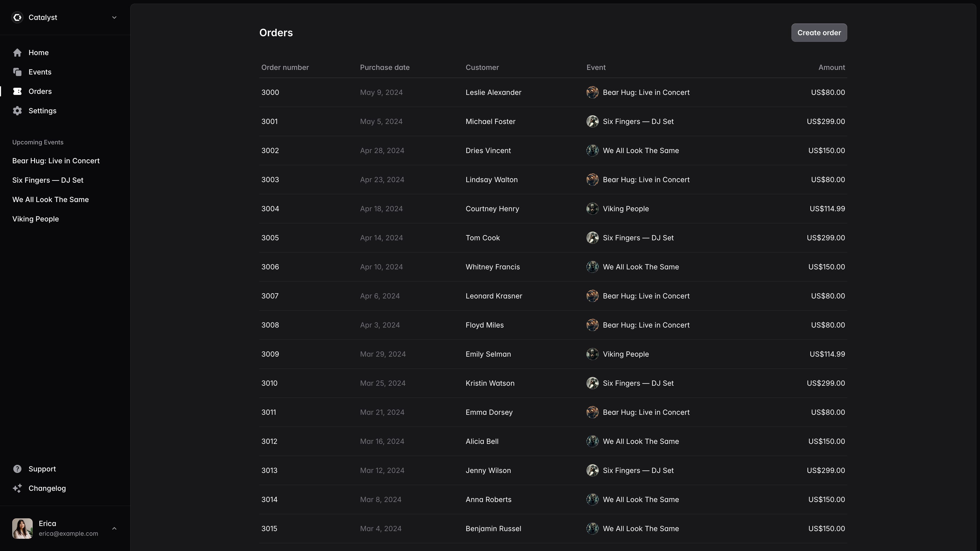Click the Support question mark icon
This screenshot has width=980, height=551.
18,469
